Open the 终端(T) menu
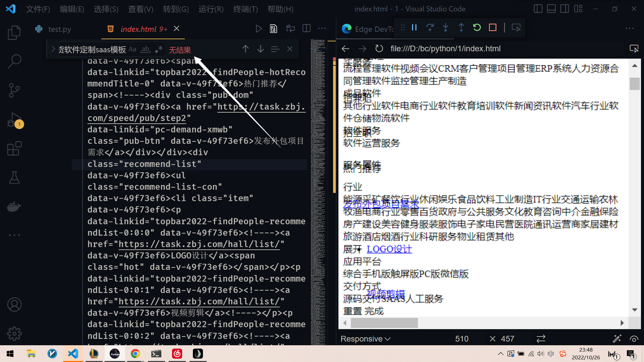The image size is (644, 362). 246,9
